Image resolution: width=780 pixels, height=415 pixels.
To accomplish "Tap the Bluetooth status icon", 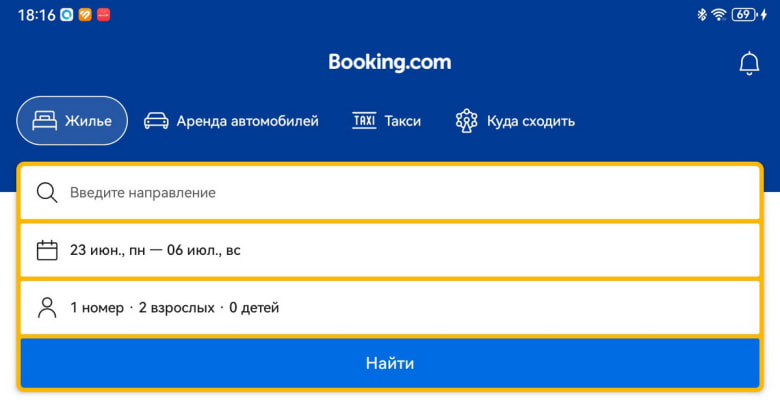I will (x=702, y=15).
